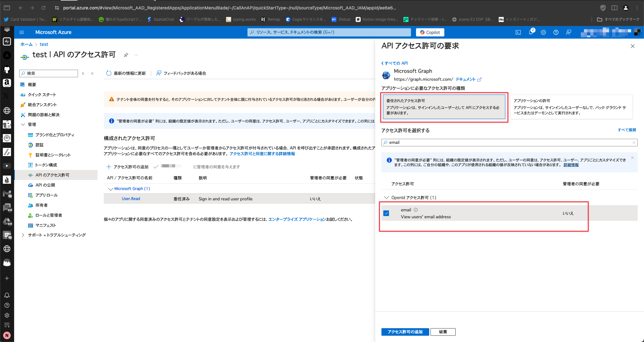Select 委任されたアクセス許可 permission type

click(444, 107)
